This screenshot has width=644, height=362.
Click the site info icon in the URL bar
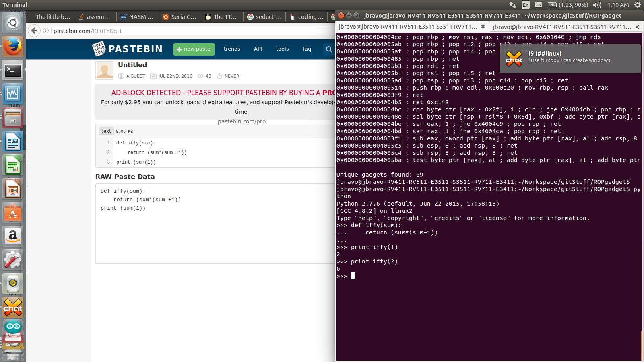coord(46,31)
